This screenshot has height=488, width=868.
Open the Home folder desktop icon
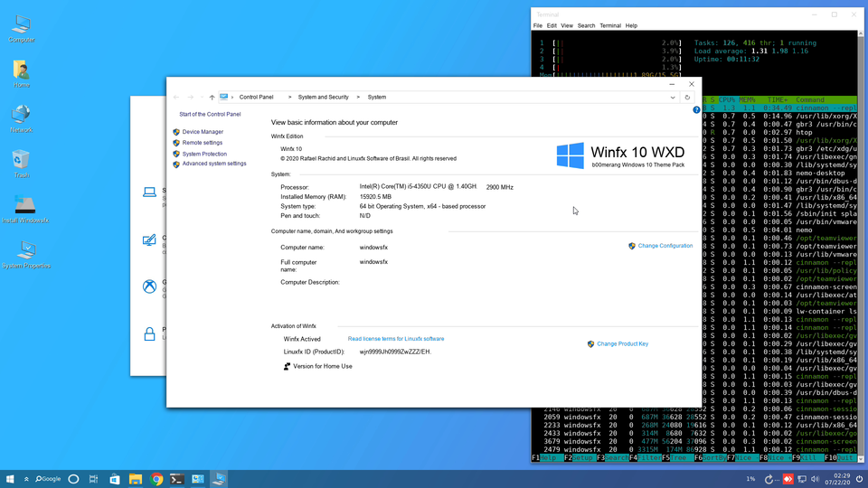22,74
